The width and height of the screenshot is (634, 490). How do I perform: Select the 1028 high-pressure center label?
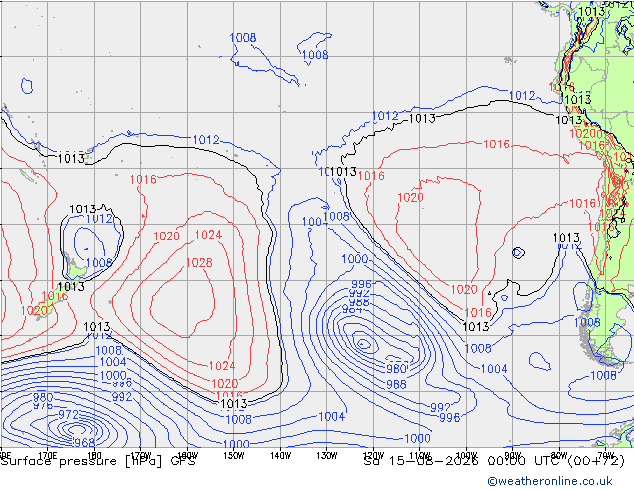pyautogui.click(x=199, y=263)
